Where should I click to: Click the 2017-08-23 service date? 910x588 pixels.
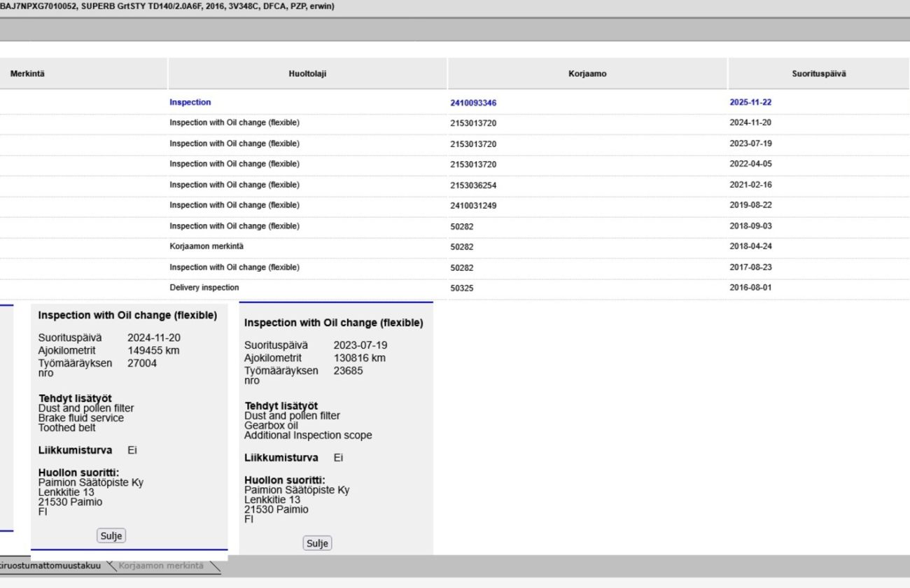tap(750, 267)
